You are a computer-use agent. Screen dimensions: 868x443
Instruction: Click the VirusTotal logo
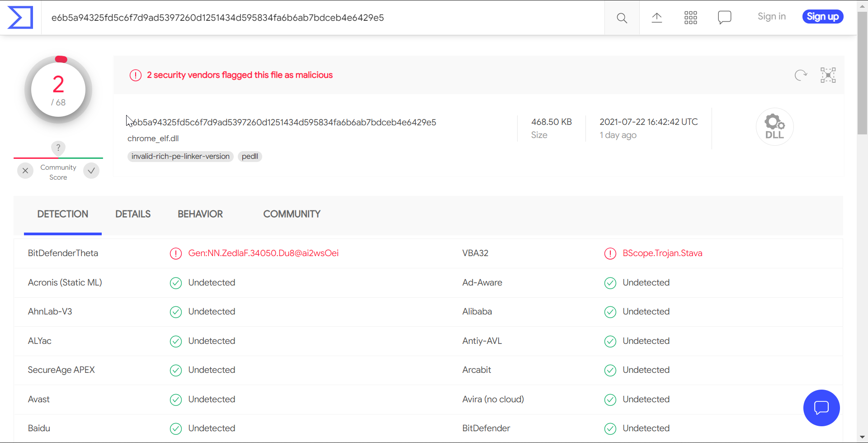20,17
